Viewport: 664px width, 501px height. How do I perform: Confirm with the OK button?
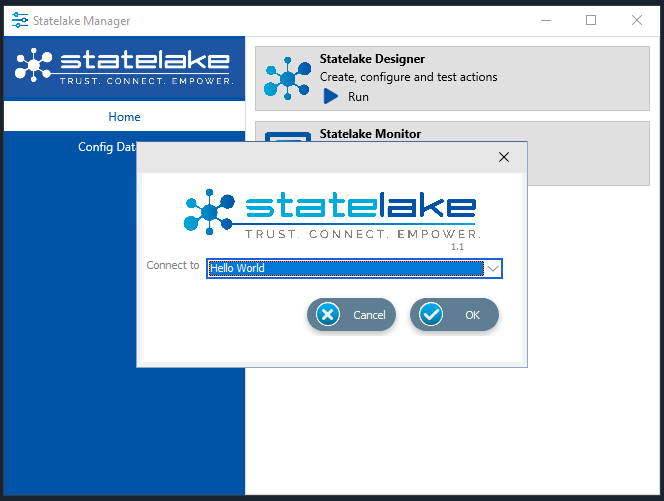pos(454,315)
